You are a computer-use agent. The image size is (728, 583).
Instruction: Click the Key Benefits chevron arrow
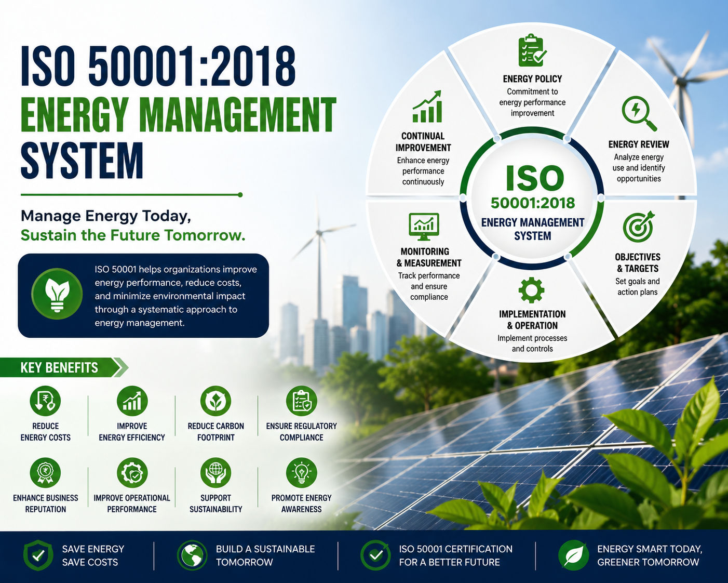coord(121,367)
